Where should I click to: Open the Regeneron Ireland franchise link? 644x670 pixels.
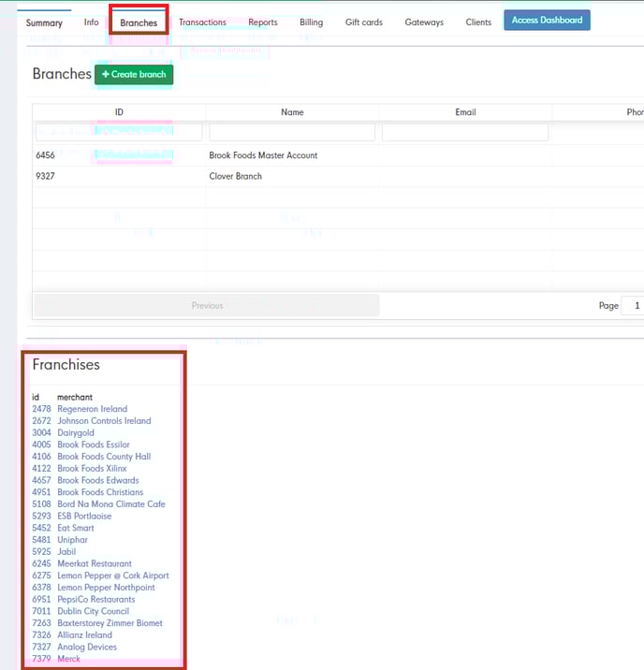[x=92, y=409]
